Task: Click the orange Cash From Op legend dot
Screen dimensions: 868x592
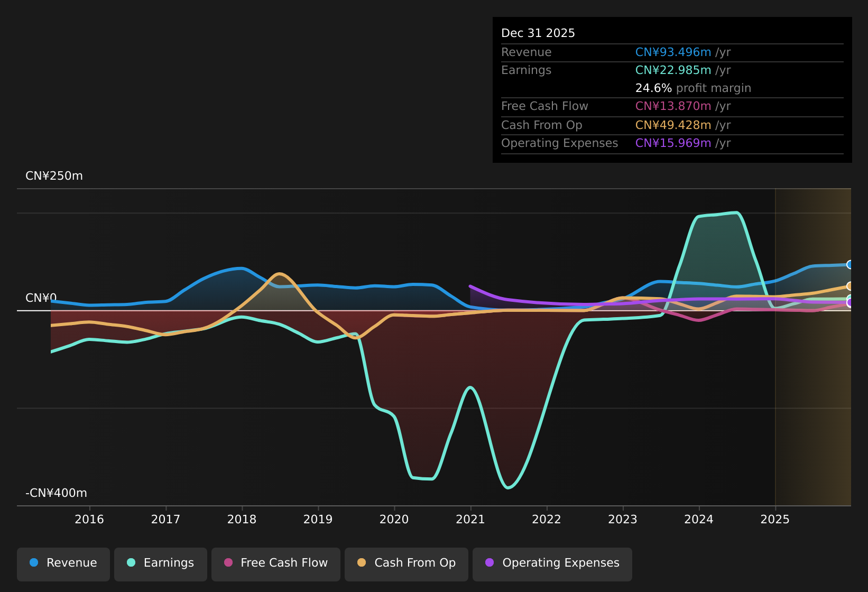Action: point(361,563)
